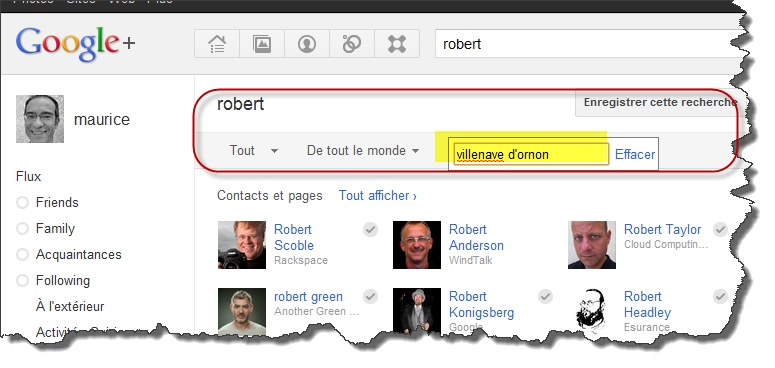
Task: Click Another Green text under robert green
Action: point(317,312)
